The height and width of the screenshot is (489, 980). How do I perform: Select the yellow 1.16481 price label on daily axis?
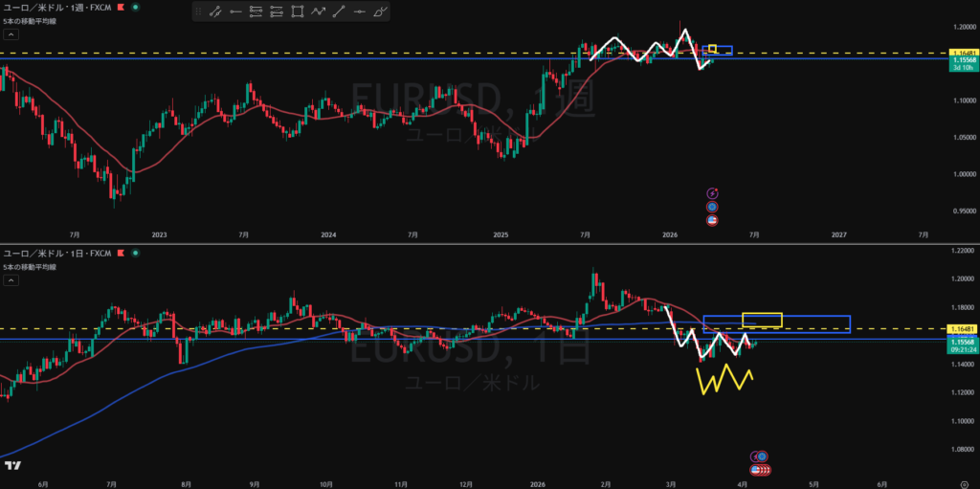click(962, 329)
